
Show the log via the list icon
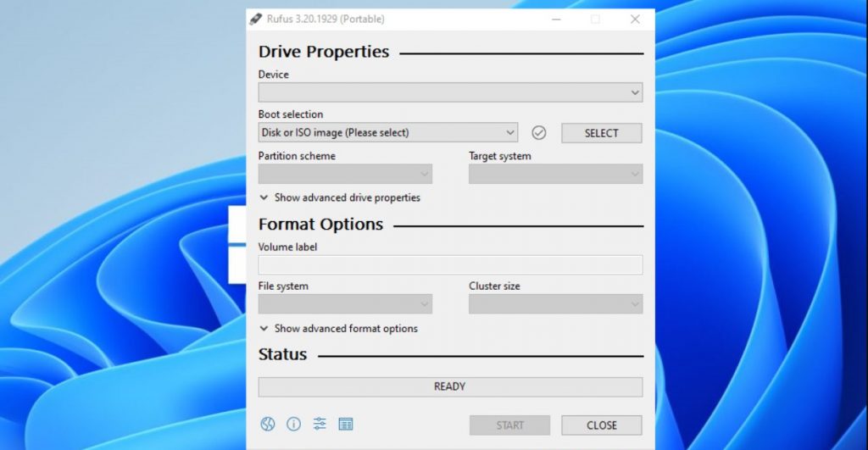coord(346,425)
